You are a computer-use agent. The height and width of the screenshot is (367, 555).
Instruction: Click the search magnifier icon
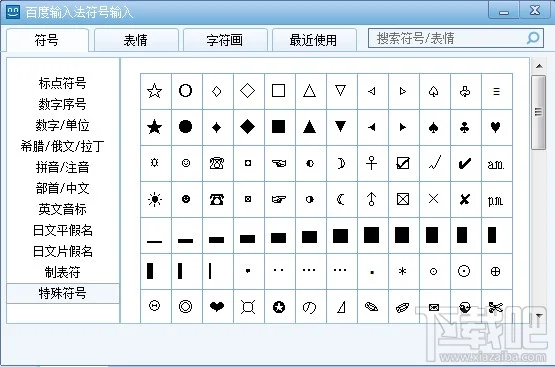point(533,38)
